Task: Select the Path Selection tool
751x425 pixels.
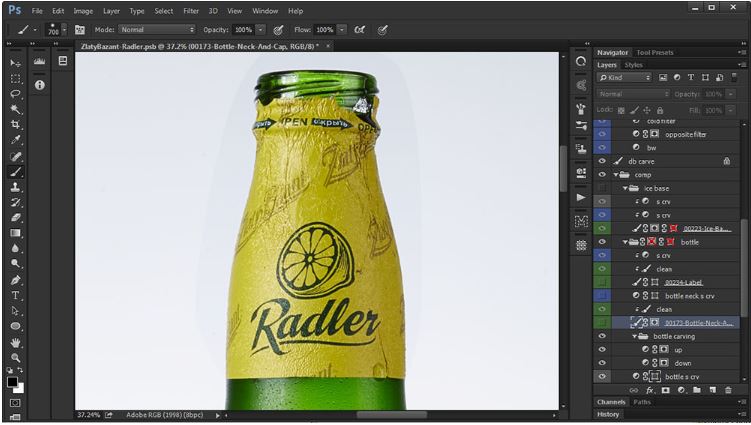Action: pos(15,311)
